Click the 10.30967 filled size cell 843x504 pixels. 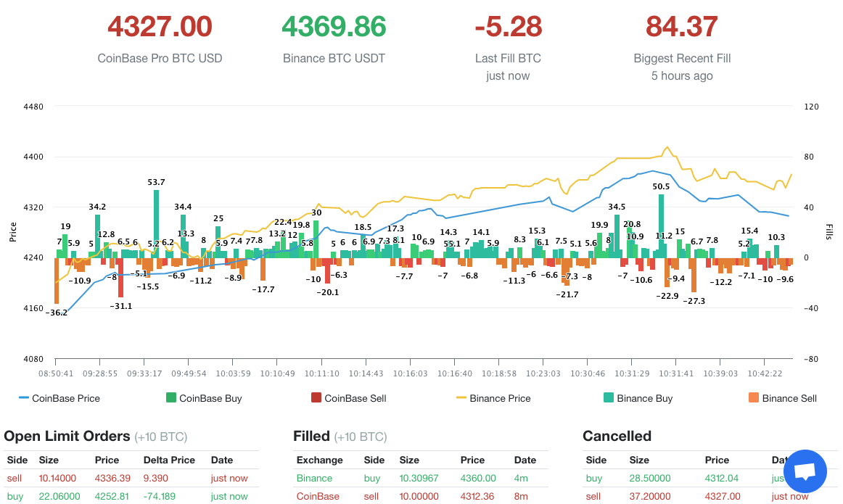[x=419, y=478]
